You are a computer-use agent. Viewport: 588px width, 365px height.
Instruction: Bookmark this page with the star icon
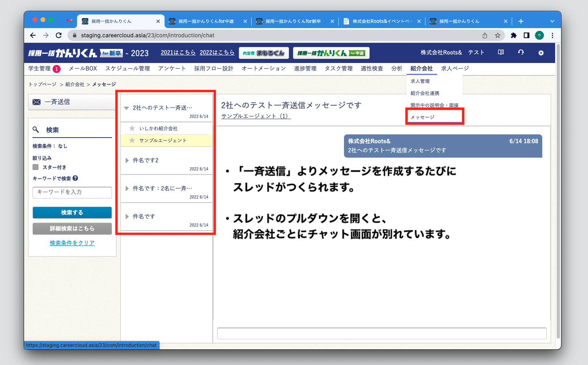pos(498,35)
